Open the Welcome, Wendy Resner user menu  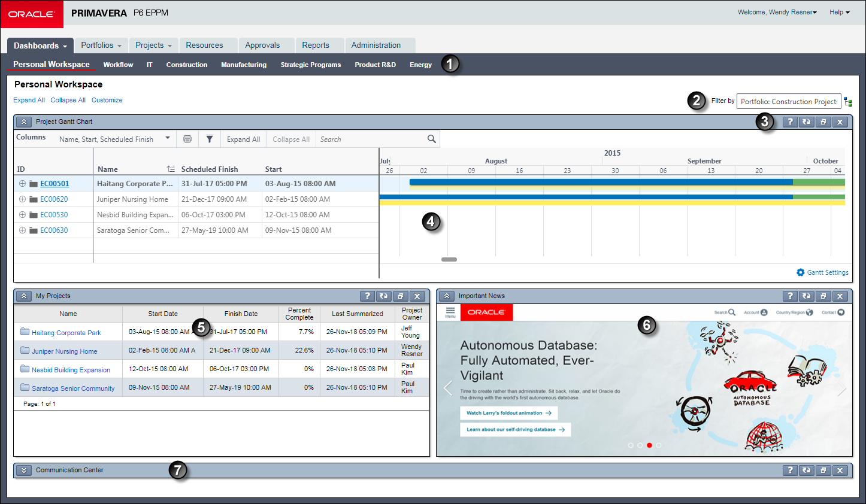pos(777,12)
